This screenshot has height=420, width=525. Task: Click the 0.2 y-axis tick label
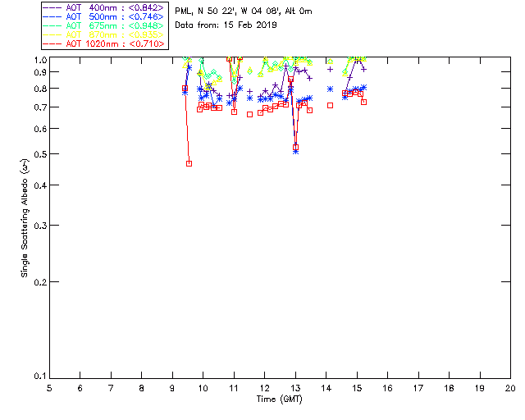click(40, 282)
